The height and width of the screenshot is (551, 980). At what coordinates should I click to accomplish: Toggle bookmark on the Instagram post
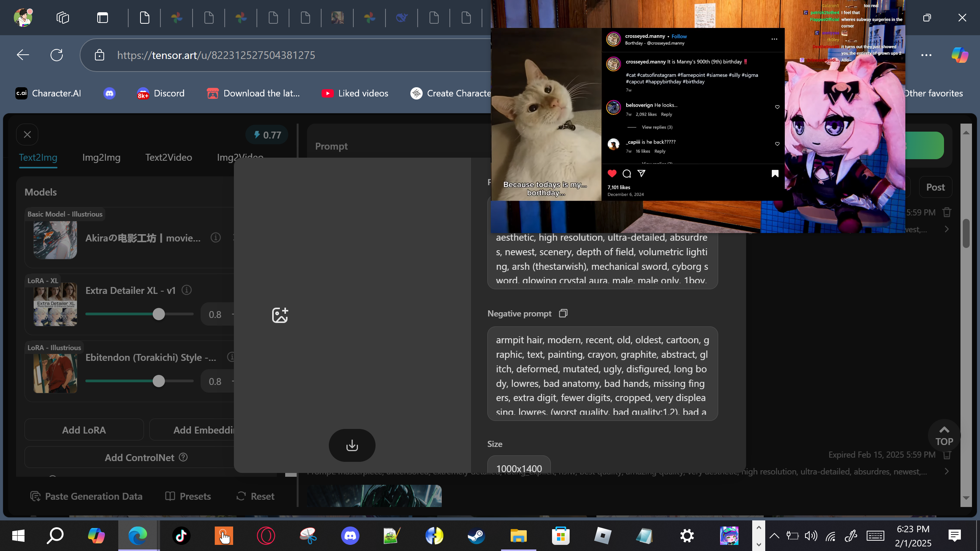coord(775,174)
